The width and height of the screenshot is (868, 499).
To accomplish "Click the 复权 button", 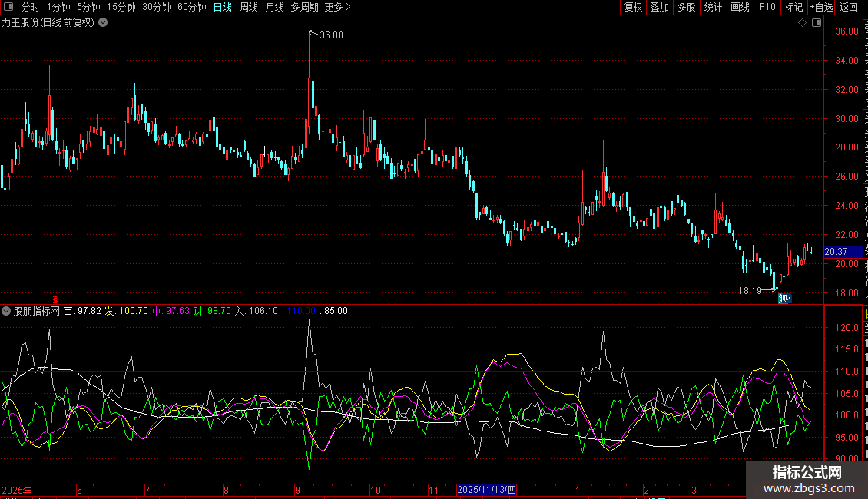I will pyautogui.click(x=633, y=7).
